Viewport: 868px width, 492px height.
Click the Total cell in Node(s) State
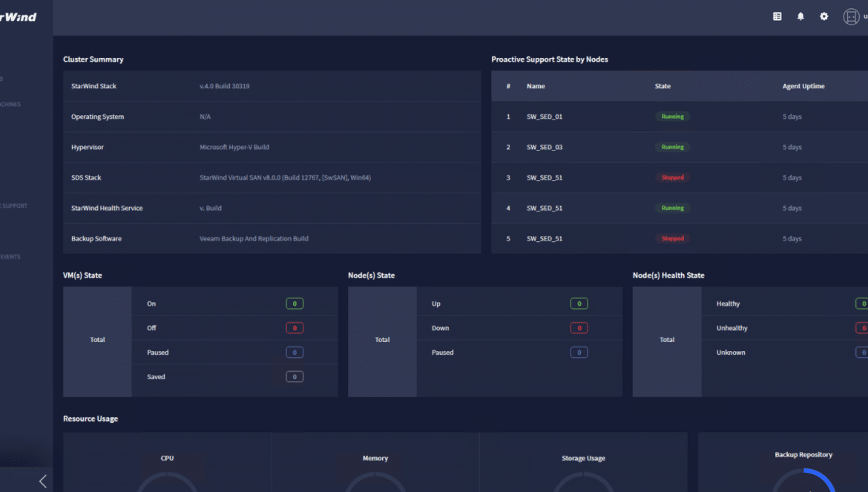tap(382, 341)
